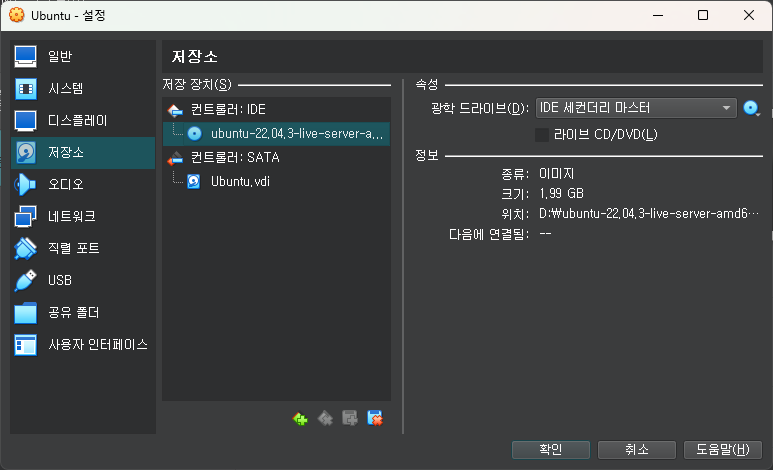Click the VirtualBox settings gear icon in title bar
This screenshot has width=773, height=470.
point(17,15)
